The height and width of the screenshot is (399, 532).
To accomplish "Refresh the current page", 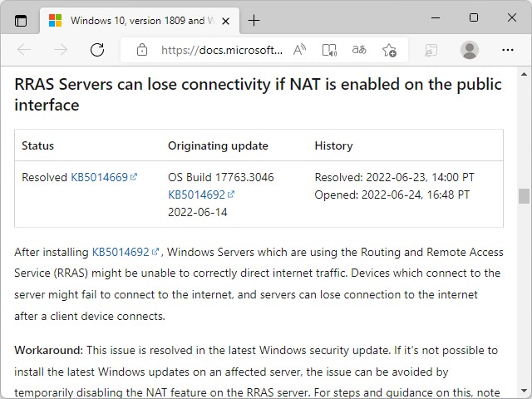I will [97, 50].
